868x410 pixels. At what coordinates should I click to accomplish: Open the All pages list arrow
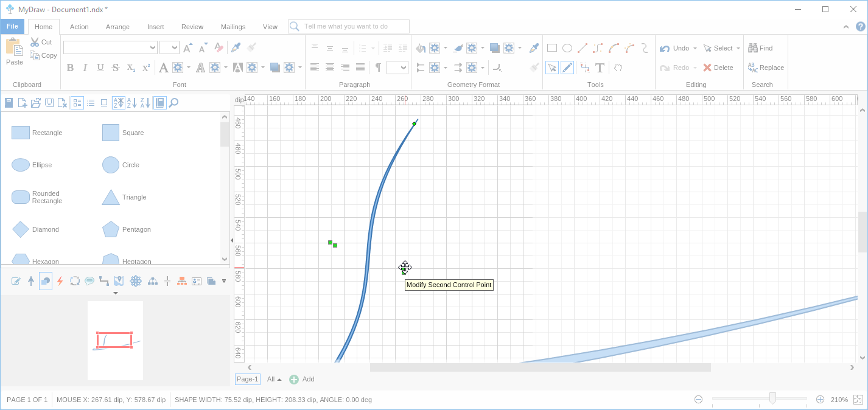pos(279,380)
